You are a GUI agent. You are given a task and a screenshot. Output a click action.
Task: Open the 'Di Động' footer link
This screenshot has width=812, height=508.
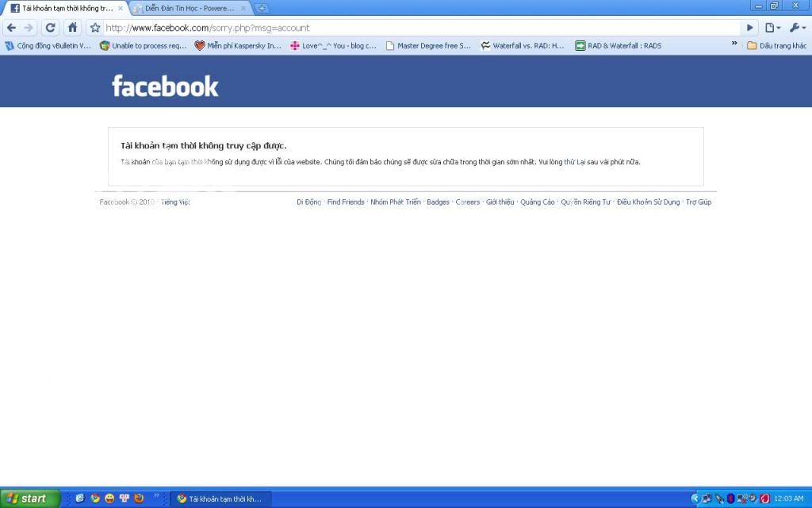pos(308,202)
